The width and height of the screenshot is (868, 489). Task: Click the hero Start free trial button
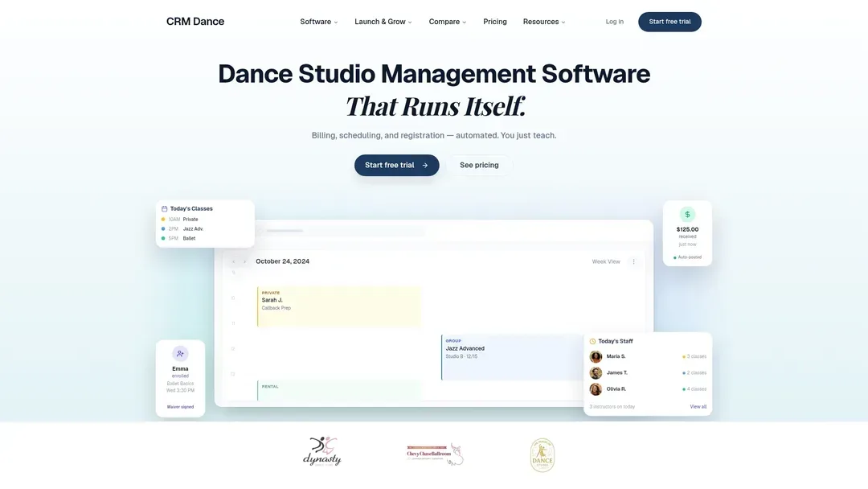[x=396, y=165]
